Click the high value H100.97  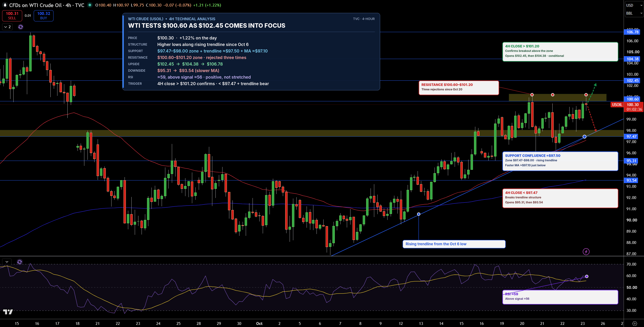pos(121,5)
